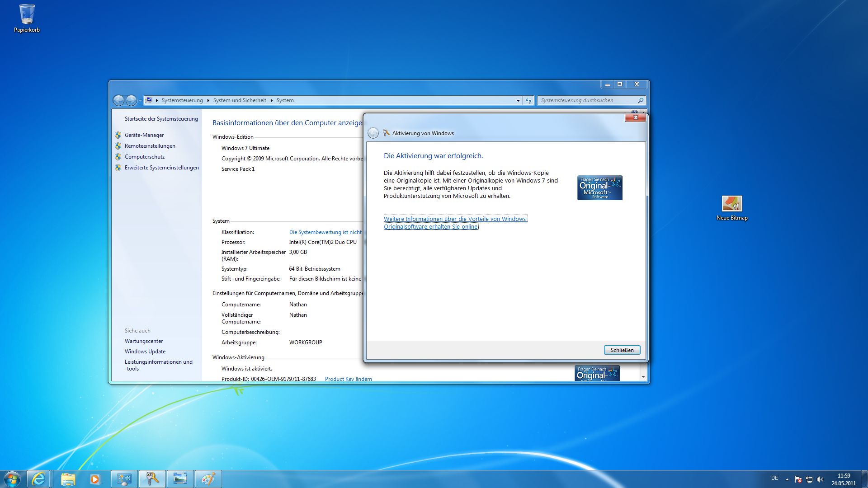Image resolution: width=868 pixels, height=488 pixels.
Task: Select the Produkt-ID 00426-OEM-9179711-87683 text
Action: [269, 379]
